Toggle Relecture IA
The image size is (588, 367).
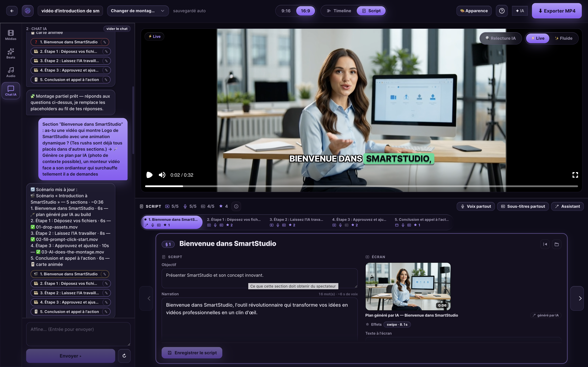(500, 38)
